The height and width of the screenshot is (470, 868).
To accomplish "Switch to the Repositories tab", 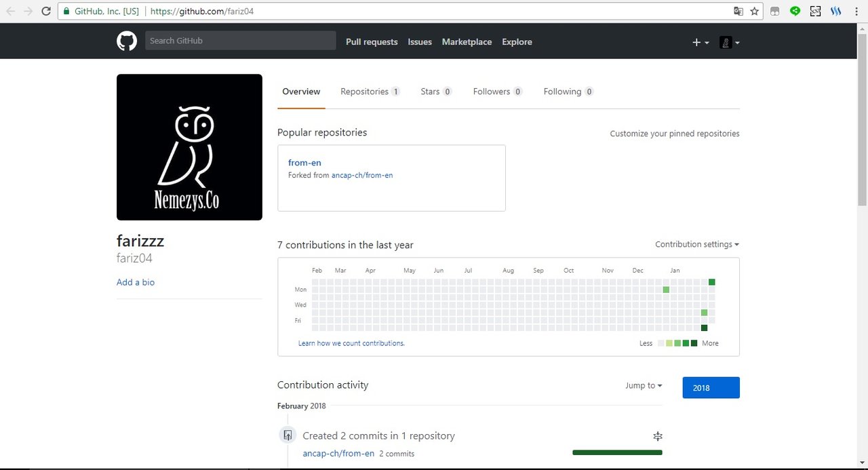I will coord(370,92).
